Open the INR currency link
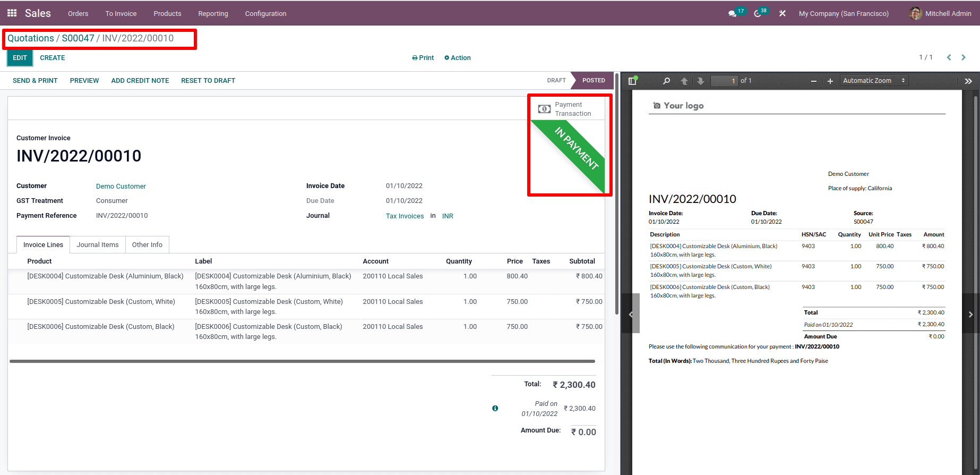Viewport: 980px width, 475px height. (448, 216)
